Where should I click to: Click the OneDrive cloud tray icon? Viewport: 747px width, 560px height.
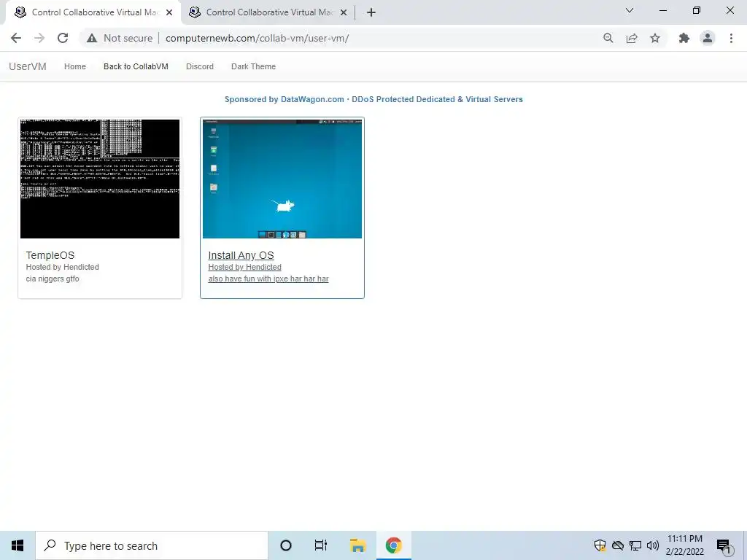point(618,545)
